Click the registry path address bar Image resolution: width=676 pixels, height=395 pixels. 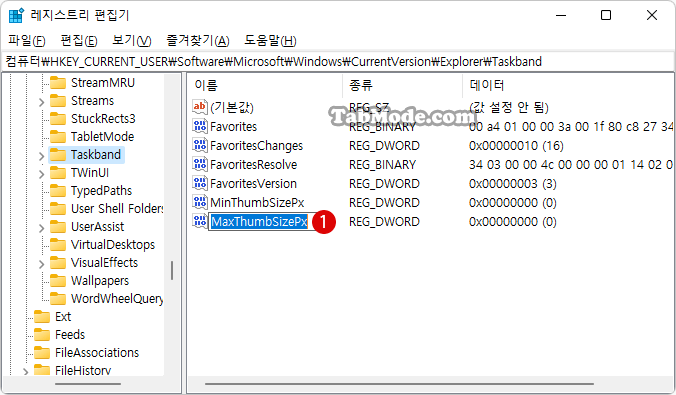pos(338,62)
